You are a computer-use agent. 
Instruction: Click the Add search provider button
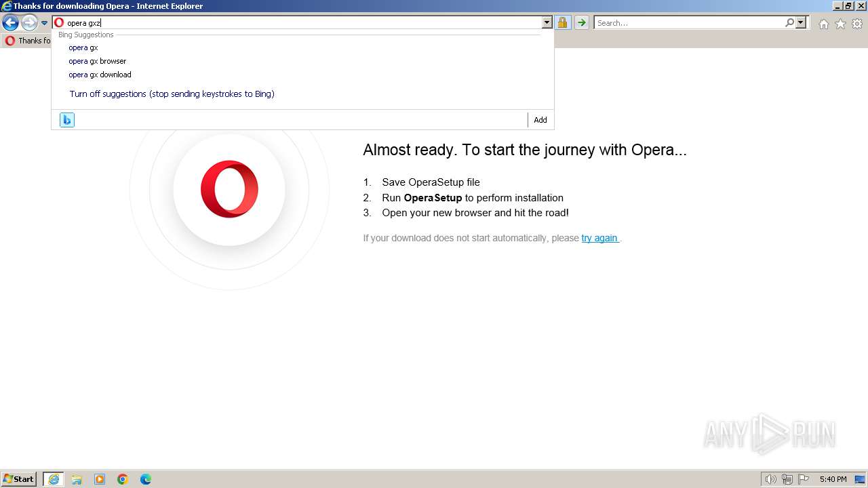[x=540, y=120]
